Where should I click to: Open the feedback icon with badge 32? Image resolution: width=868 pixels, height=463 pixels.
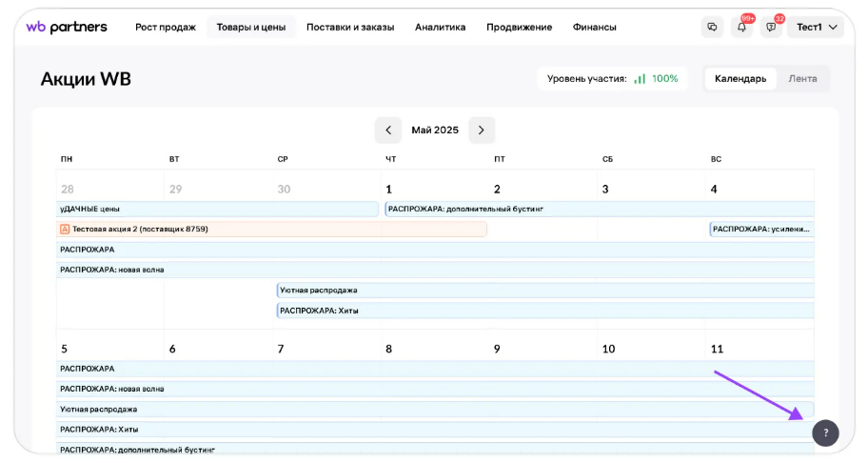coord(771,27)
